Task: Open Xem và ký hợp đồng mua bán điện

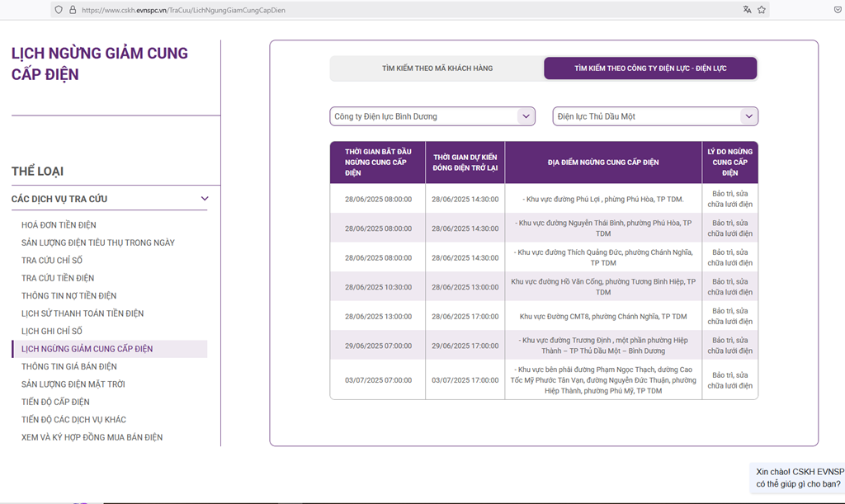Action: tap(92, 437)
